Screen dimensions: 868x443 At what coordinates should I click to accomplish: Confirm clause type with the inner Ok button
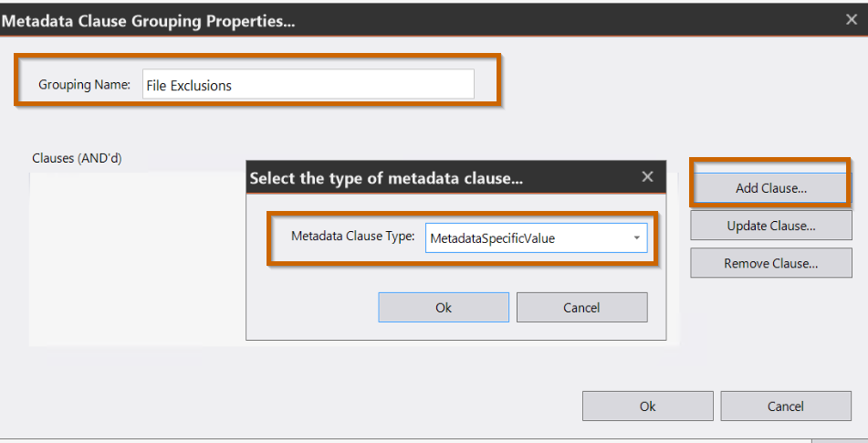pyautogui.click(x=444, y=307)
